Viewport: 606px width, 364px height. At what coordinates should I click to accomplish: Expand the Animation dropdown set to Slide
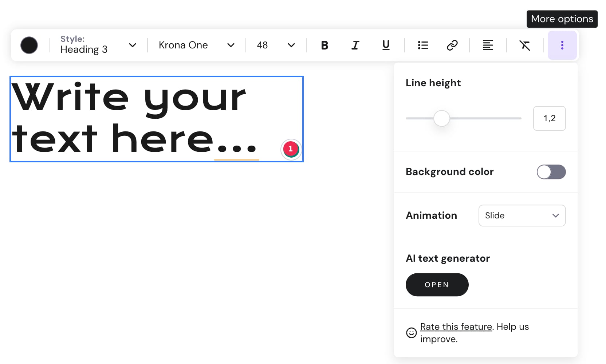coord(522,215)
